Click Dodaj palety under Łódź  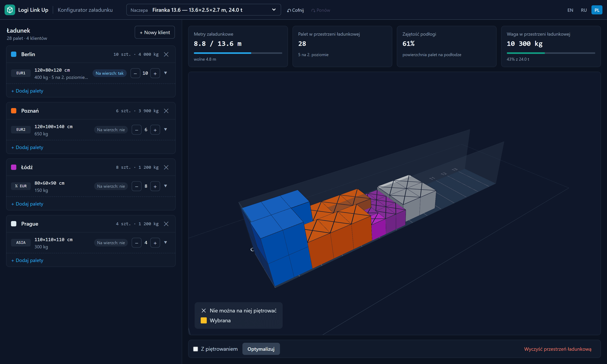[x=27, y=204]
